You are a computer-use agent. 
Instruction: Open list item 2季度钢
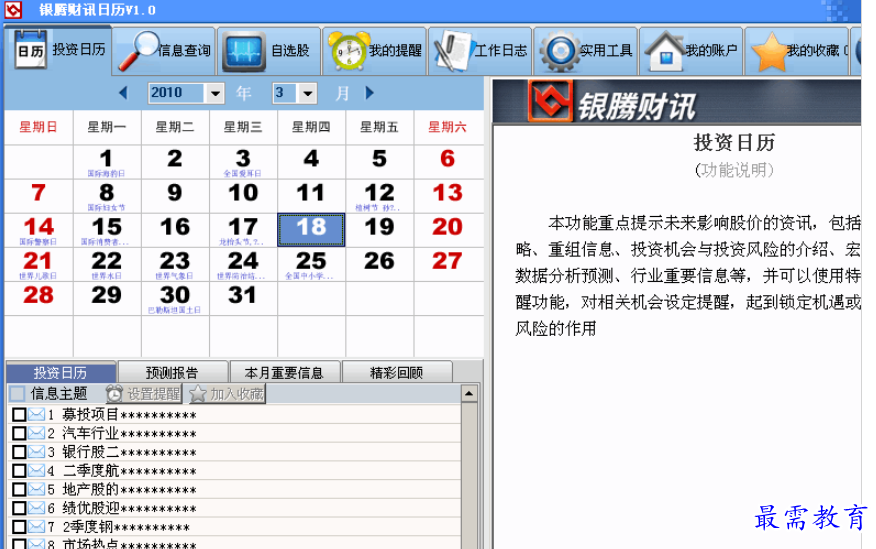coord(126,526)
